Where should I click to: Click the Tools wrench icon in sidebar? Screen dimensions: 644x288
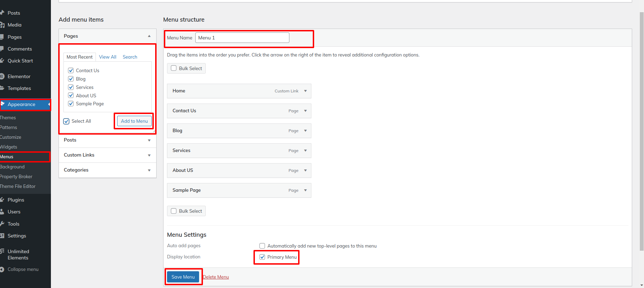[x=2, y=224]
